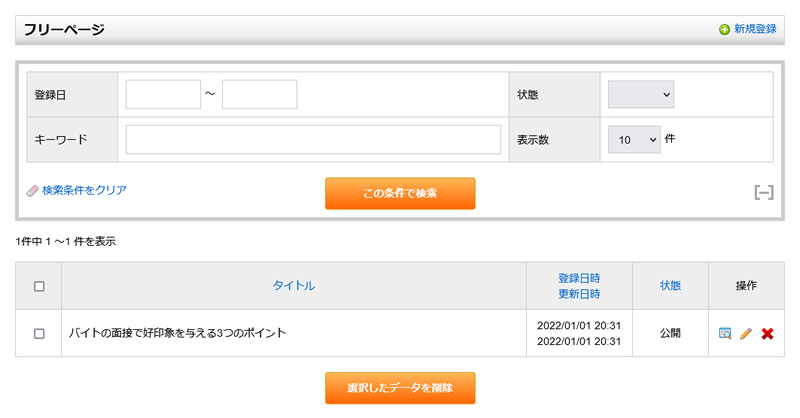Click the red X delete icon

[x=767, y=333]
